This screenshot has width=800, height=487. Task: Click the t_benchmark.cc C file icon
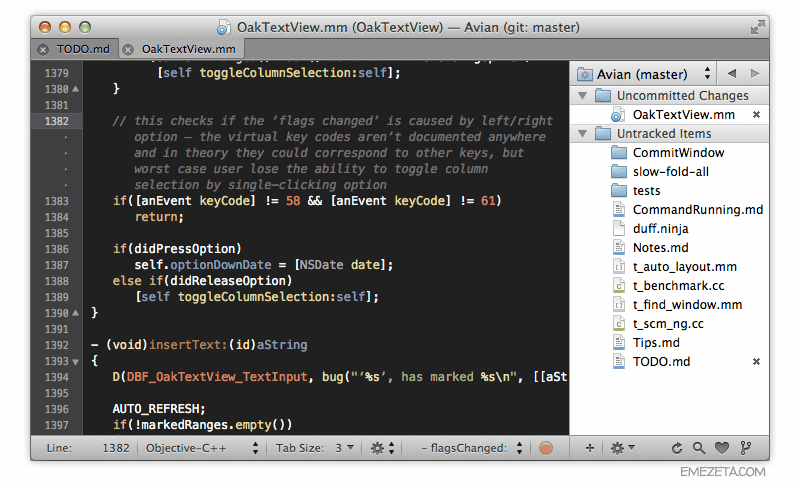(x=619, y=286)
